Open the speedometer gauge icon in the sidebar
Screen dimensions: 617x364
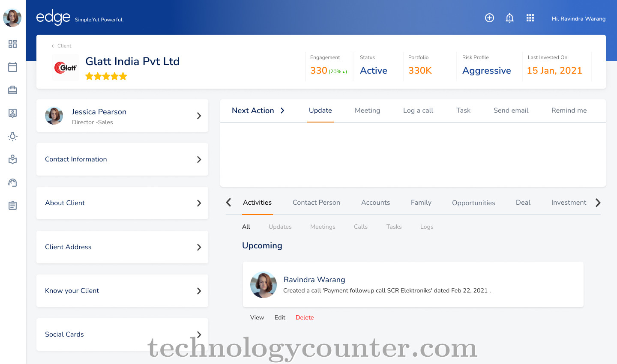[12, 182]
